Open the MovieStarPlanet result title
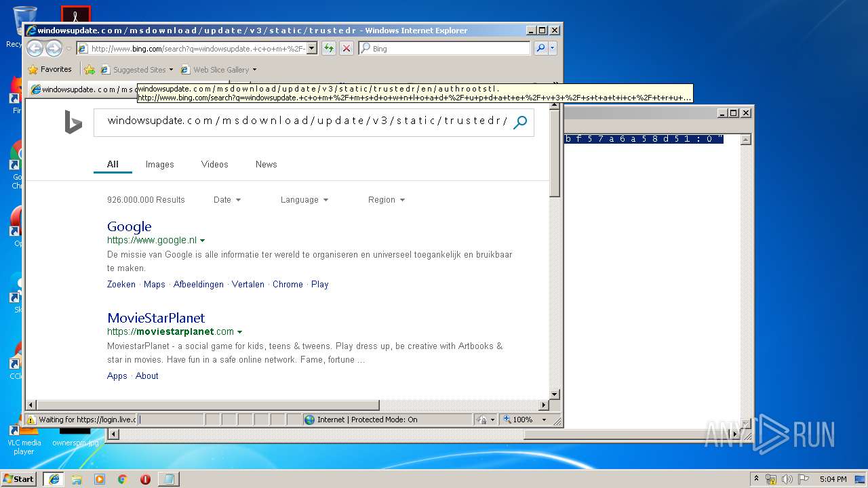The width and height of the screenshot is (868, 488). pos(156,318)
